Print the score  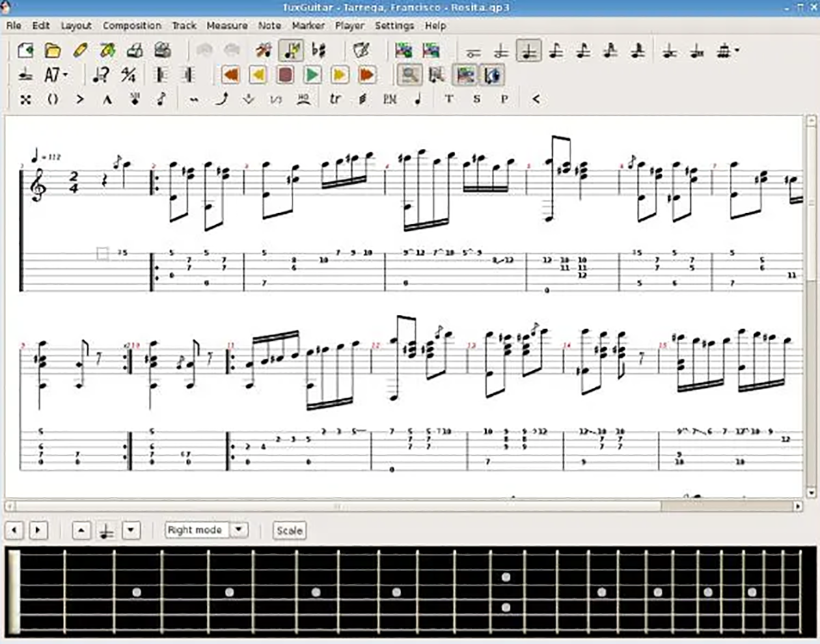coord(135,51)
